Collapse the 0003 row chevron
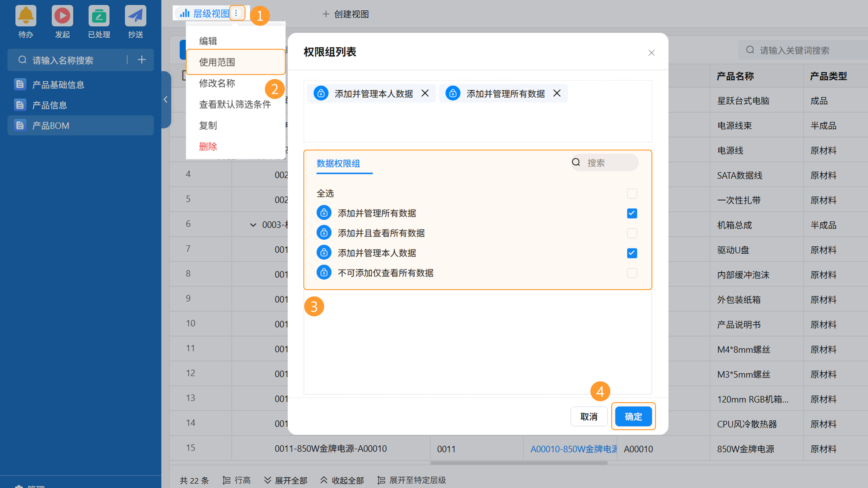The image size is (868, 488). [253, 225]
